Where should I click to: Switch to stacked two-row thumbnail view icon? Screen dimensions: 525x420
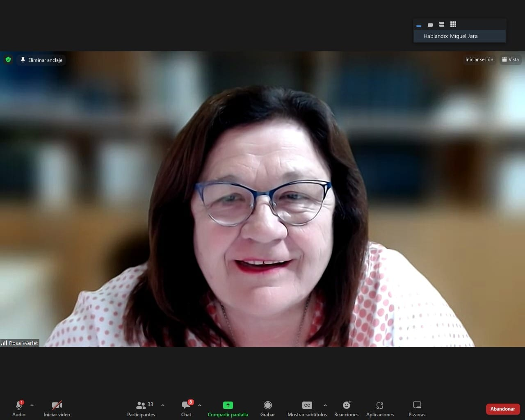(442, 25)
